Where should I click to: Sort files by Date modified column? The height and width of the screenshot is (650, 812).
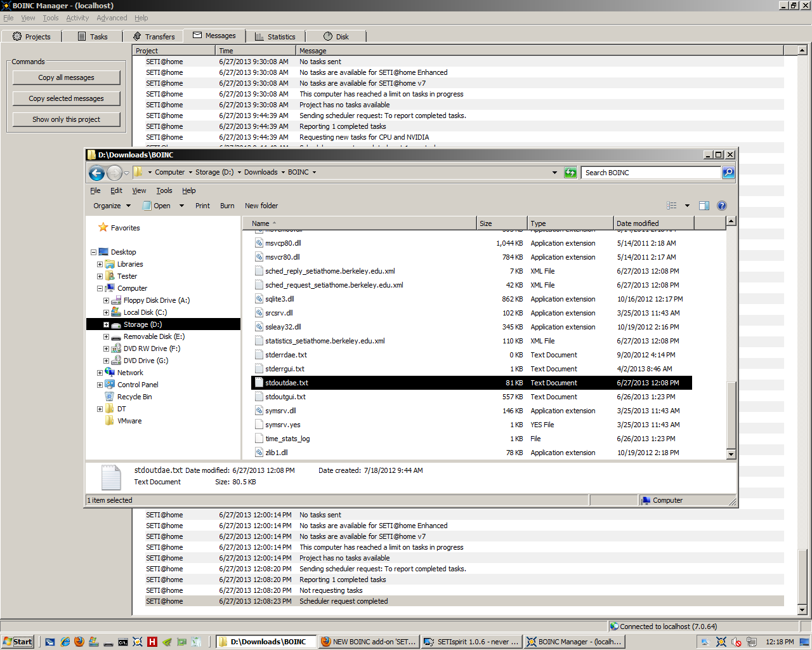(653, 223)
